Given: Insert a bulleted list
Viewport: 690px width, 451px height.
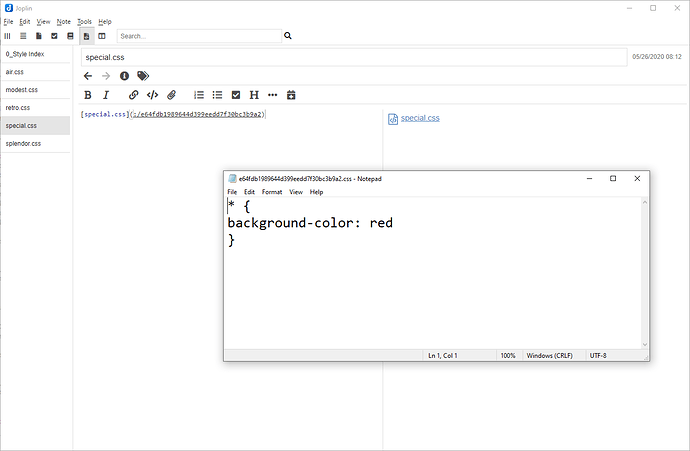Looking at the screenshot, I should (217, 95).
